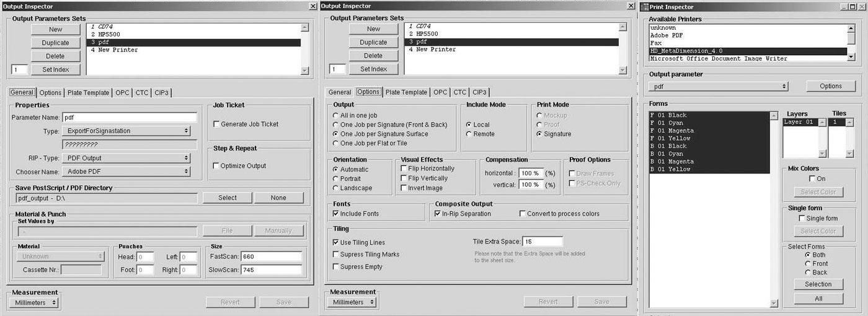868x316 pixels.
Task: Select '4 New Printer' in left Output Inspector list
Action: click(x=193, y=50)
